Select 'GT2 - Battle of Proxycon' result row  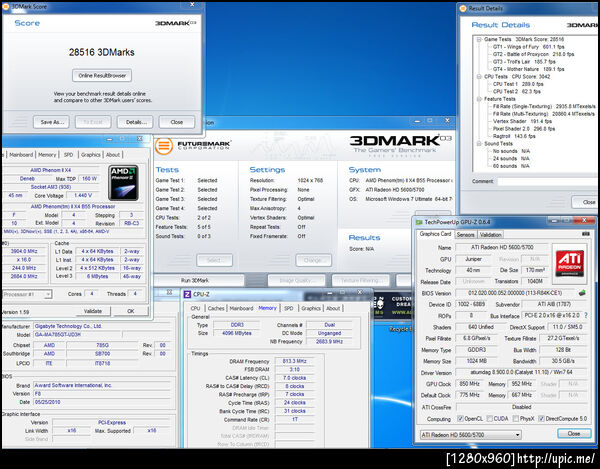[x=533, y=54]
